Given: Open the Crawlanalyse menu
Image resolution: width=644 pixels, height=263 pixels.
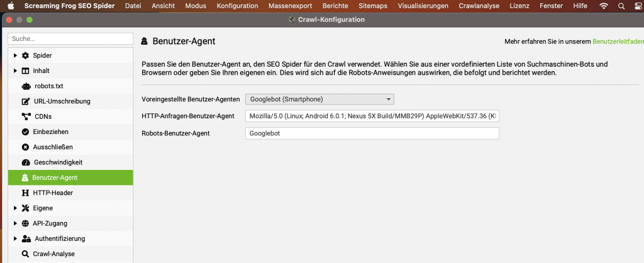Looking at the screenshot, I should [479, 6].
